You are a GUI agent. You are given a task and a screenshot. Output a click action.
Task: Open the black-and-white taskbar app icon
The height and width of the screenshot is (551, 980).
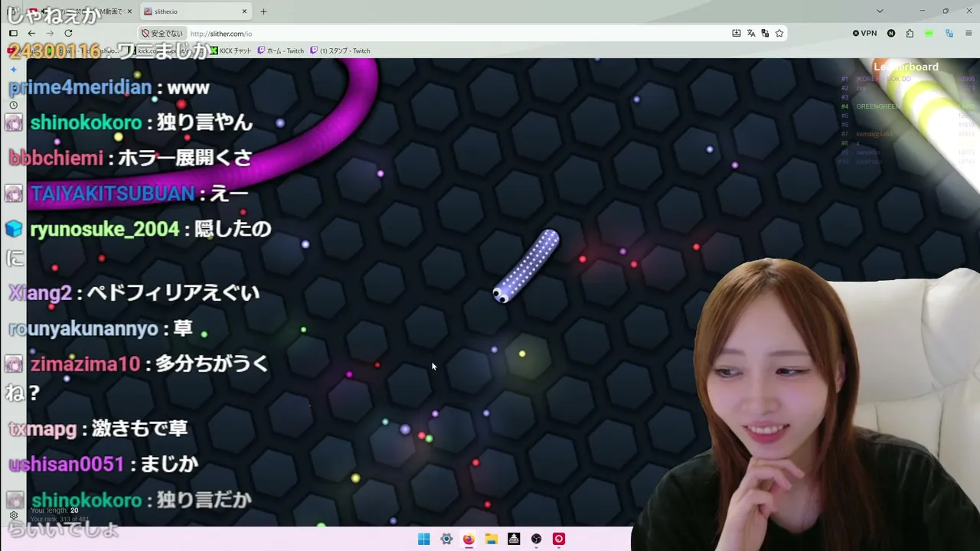514,539
